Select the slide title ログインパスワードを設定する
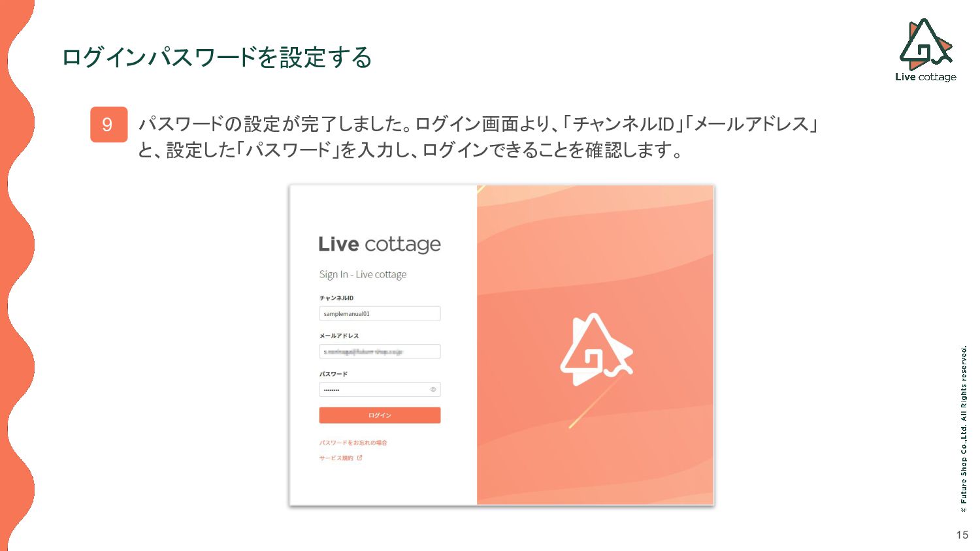 [216, 57]
